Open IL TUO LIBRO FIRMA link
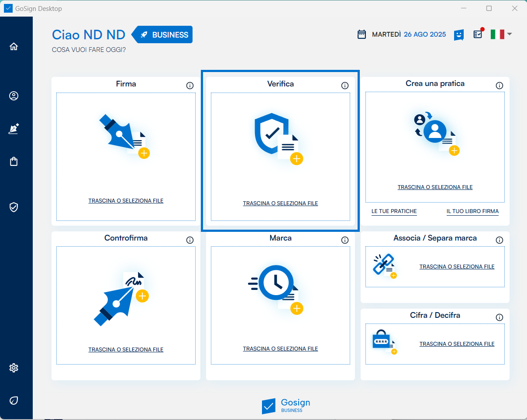The height and width of the screenshot is (420, 527). tap(472, 211)
